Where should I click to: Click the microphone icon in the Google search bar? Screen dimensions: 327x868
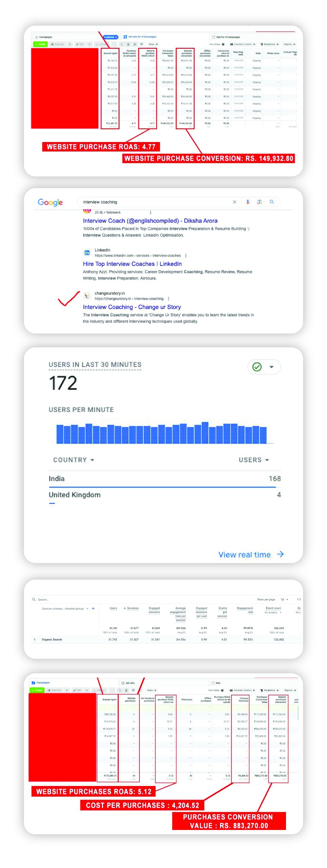coord(248,202)
